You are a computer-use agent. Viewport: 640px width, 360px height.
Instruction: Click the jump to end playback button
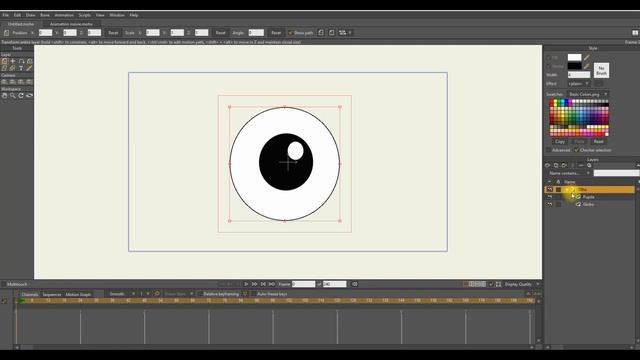271,284
